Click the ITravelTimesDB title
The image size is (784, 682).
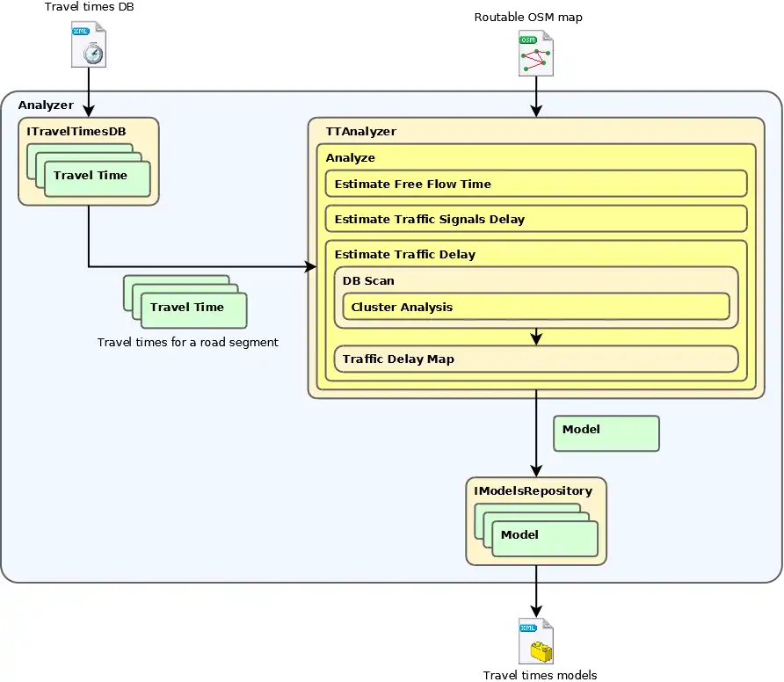(76, 132)
